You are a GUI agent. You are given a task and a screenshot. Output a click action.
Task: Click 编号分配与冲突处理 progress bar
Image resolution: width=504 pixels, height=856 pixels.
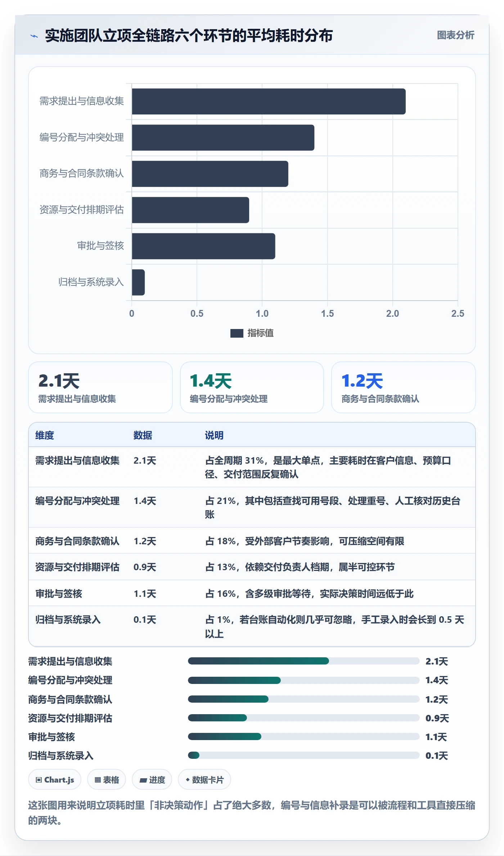click(303, 680)
